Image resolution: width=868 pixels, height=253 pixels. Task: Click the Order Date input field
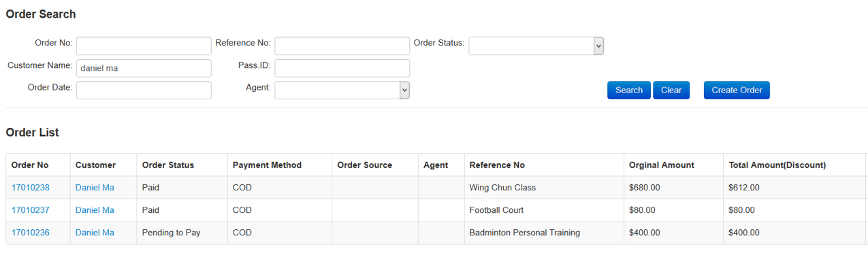144,90
